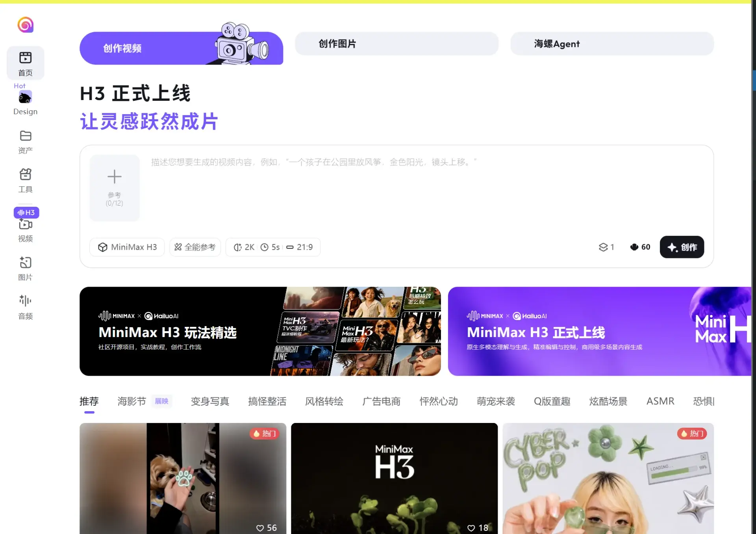Click the 热门 badge on dog video
The height and width of the screenshot is (534, 756).
[x=265, y=434]
